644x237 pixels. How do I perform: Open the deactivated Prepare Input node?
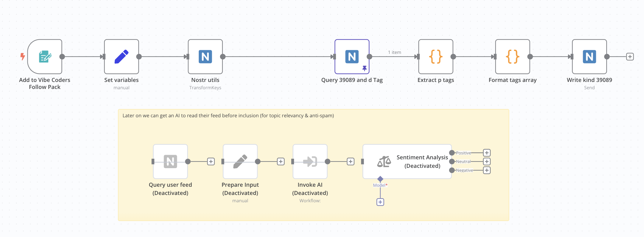(240, 161)
